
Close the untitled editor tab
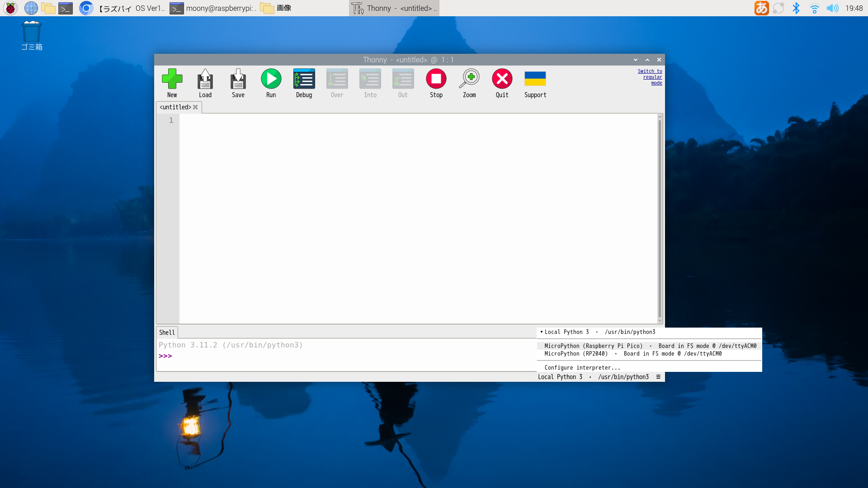195,107
